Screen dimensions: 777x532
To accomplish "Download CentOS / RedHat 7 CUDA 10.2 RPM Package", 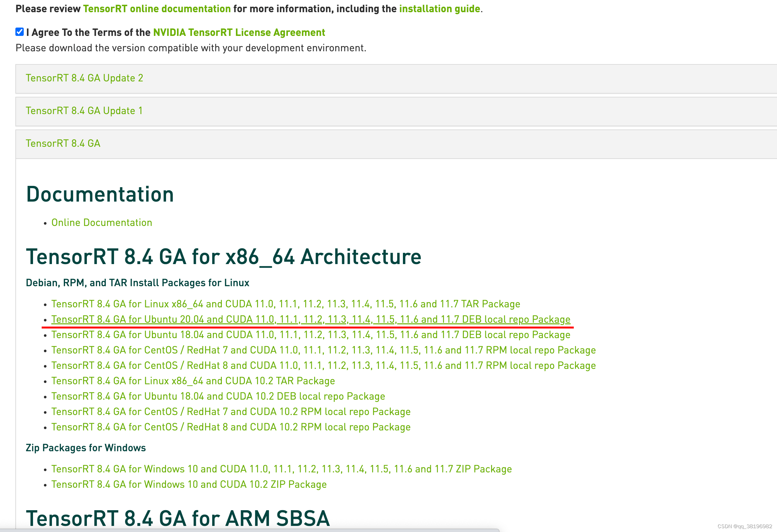I will tap(231, 411).
